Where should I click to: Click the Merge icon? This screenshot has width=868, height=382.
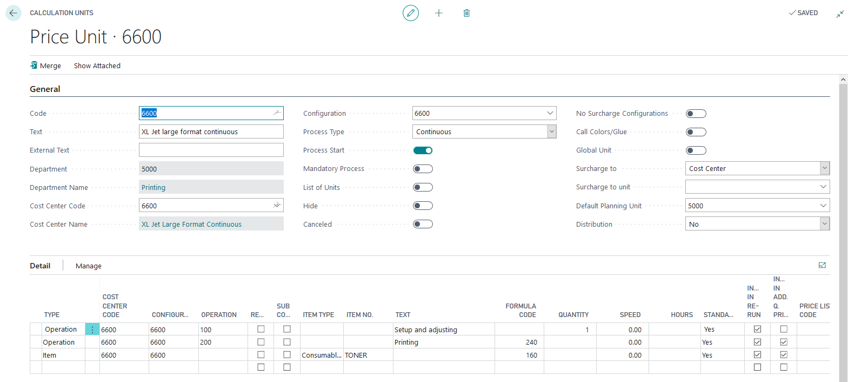pyautogui.click(x=34, y=65)
